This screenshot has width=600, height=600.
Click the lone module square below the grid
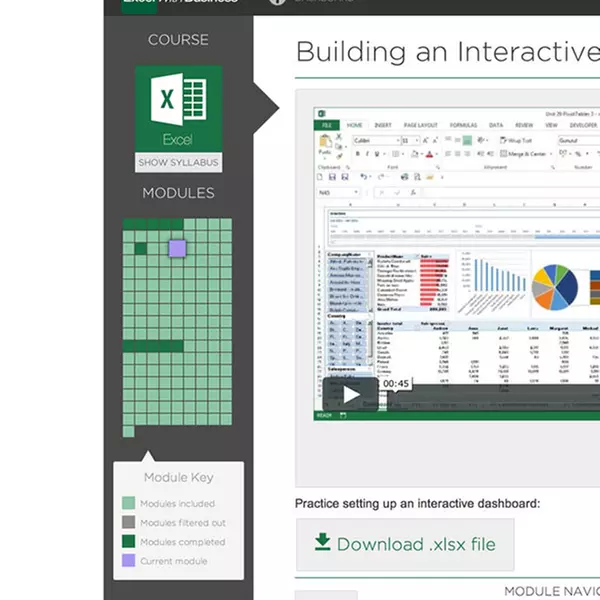pos(129,432)
